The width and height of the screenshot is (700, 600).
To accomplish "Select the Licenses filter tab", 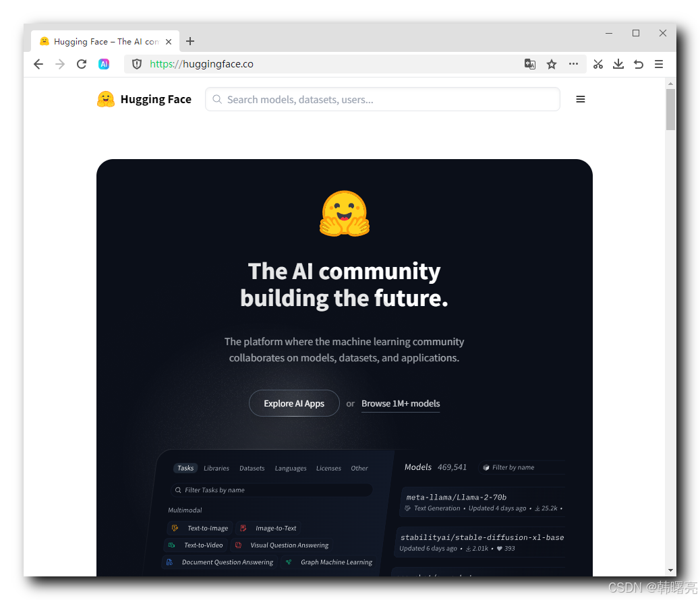I will pyautogui.click(x=328, y=468).
